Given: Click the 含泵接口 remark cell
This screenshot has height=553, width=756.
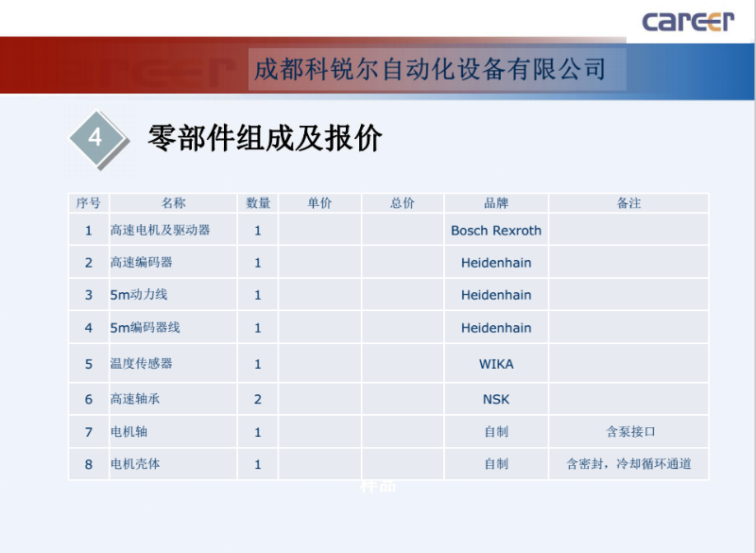Looking at the screenshot, I should click(x=628, y=432).
